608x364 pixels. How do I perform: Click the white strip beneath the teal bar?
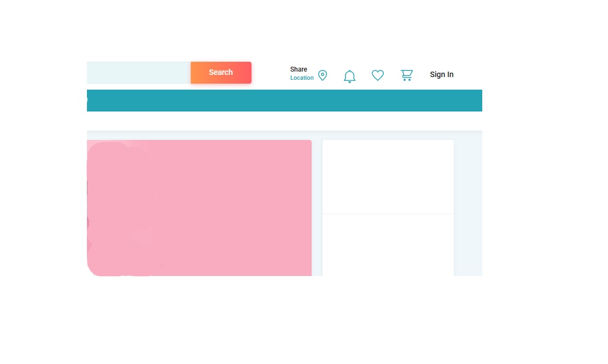(284, 121)
